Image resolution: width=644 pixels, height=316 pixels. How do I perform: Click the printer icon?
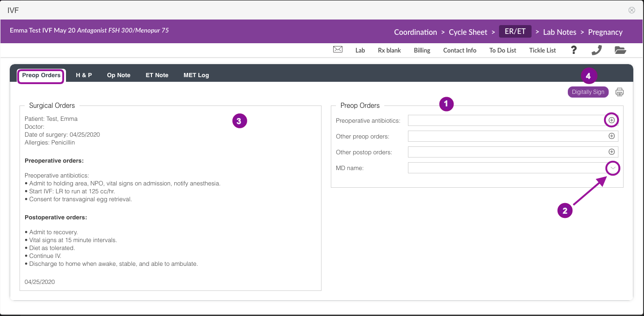[619, 92]
